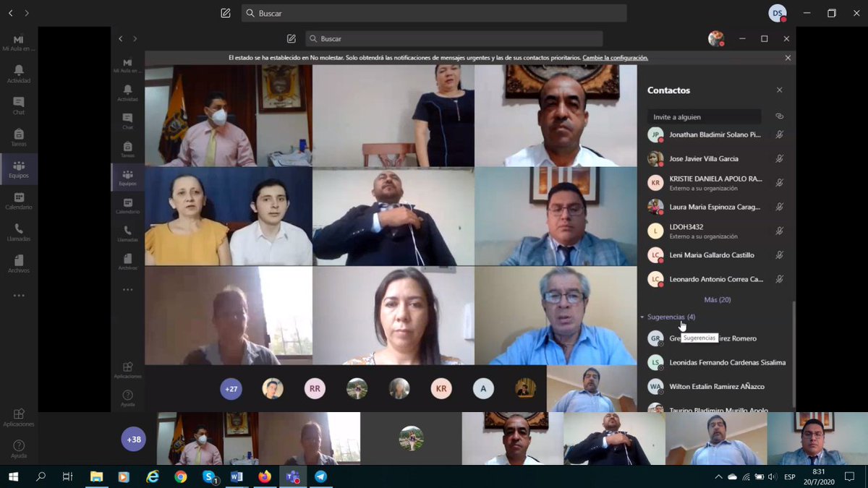
Task: Open Actividad in the outer Teams sidebar
Action: click(x=19, y=73)
